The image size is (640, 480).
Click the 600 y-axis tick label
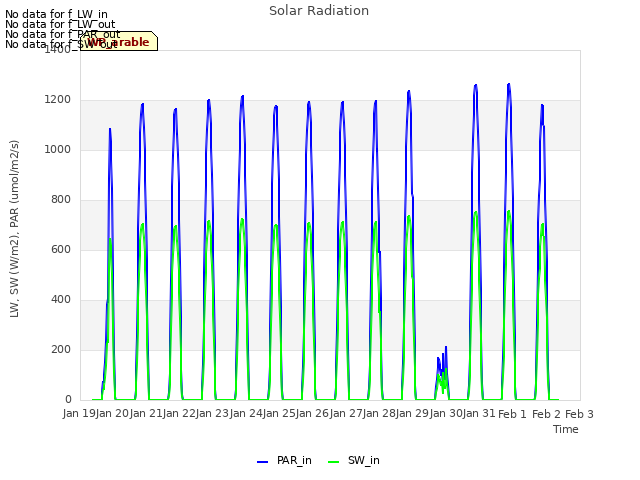click(61, 250)
